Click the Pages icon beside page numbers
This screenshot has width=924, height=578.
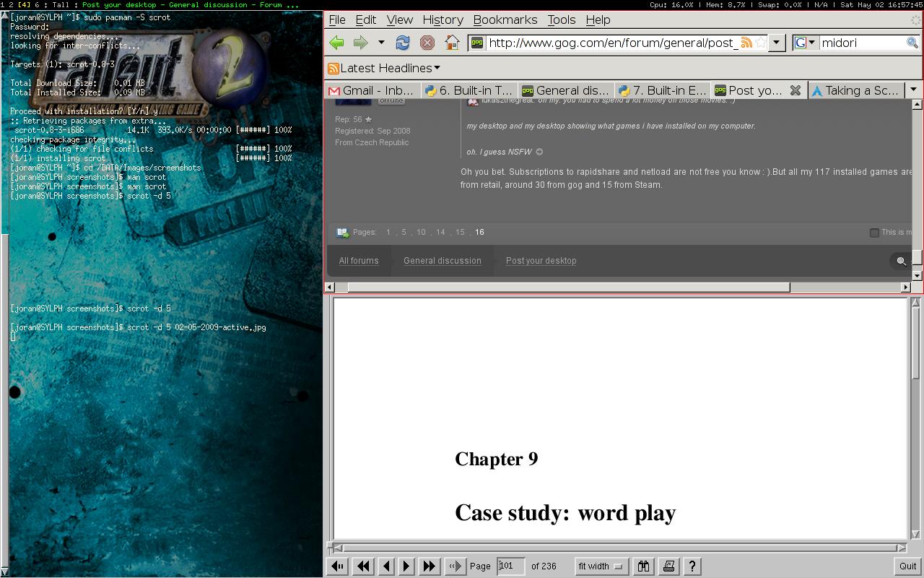coord(342,232)
